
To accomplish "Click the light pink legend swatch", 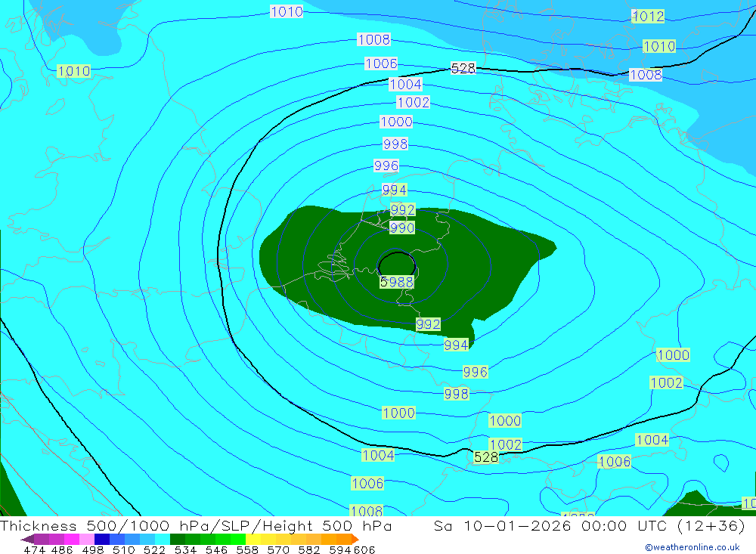I will (87, 539).
